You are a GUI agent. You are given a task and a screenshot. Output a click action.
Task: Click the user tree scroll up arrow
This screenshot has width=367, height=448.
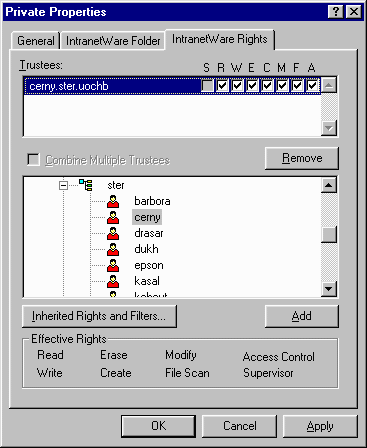pyautogui.click(x=329, y=185)
